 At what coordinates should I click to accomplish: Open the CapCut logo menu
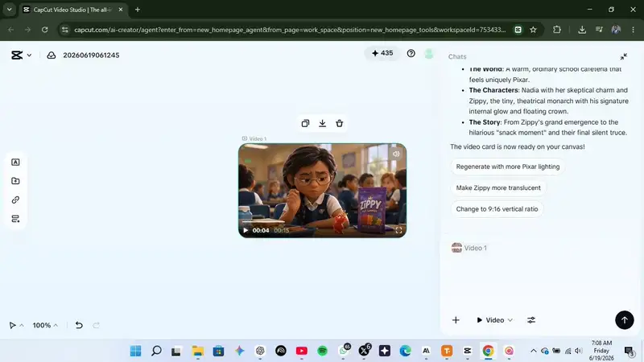[x=17, y=55]
